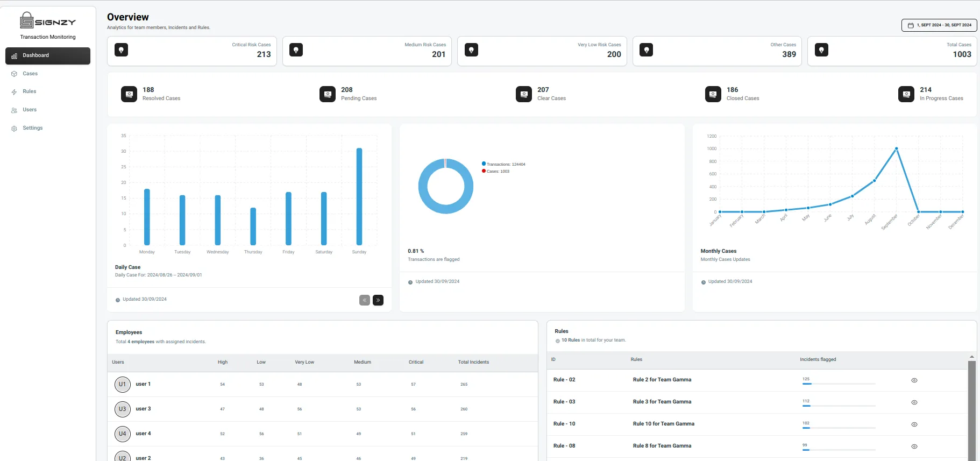The image size is (980, 461).
Task: Click the U1 avatar for user 1
Action: click(x=123, y=385)
